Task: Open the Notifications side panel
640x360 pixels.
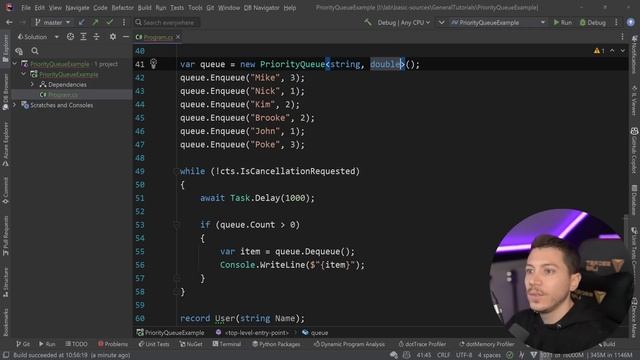Action: pyautogui.click(x=634, y=54)
